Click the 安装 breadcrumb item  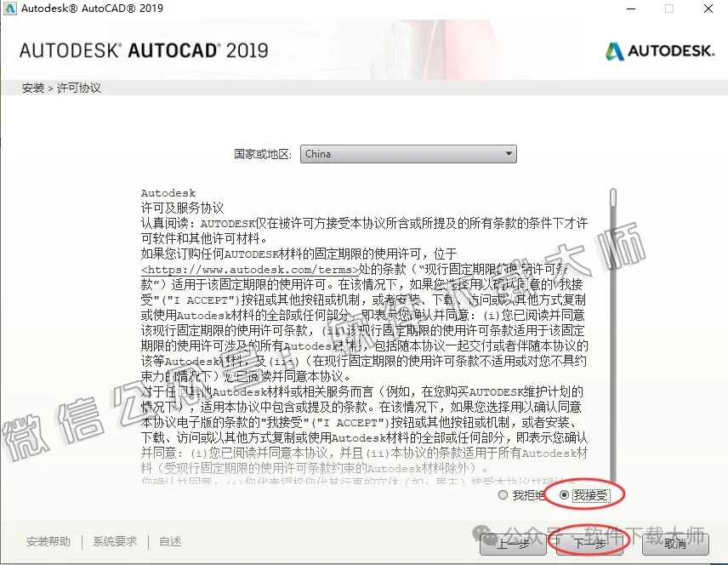[x=31, y=87]
